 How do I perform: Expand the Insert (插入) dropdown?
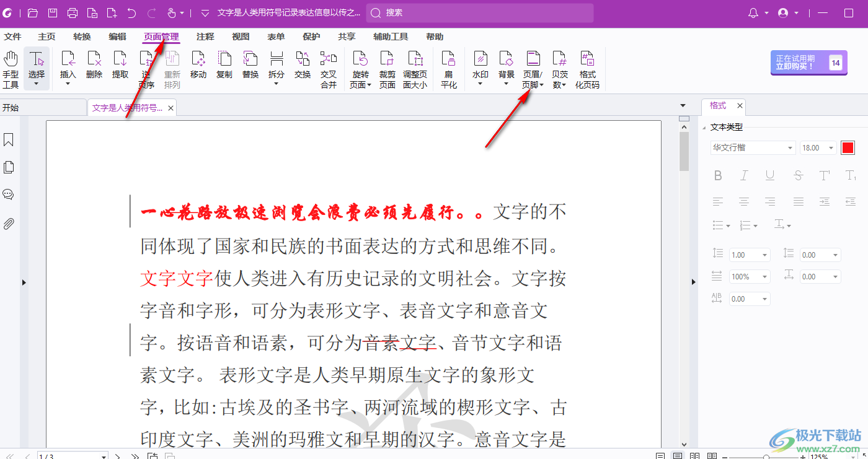[x=68, y=84]
